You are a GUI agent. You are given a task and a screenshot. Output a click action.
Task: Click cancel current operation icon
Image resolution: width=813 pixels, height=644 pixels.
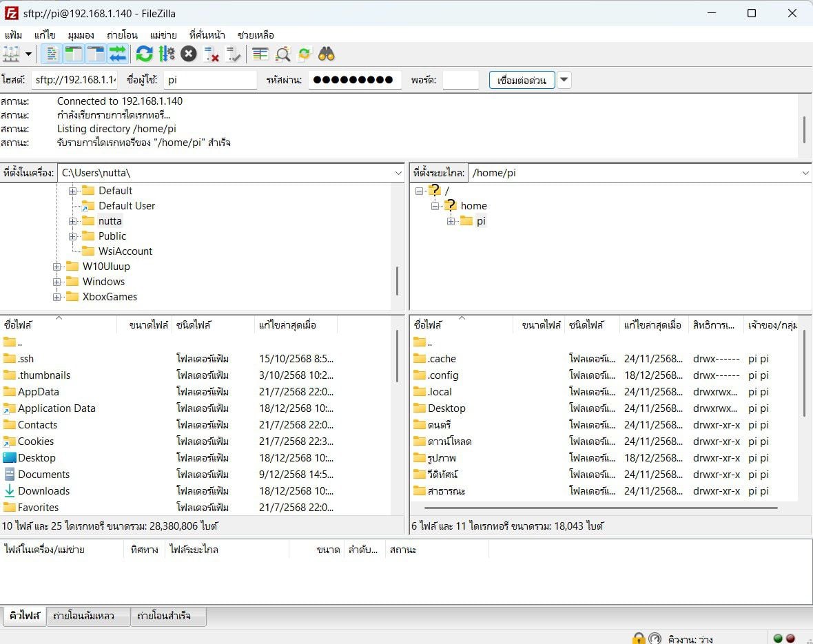point(189,54)
